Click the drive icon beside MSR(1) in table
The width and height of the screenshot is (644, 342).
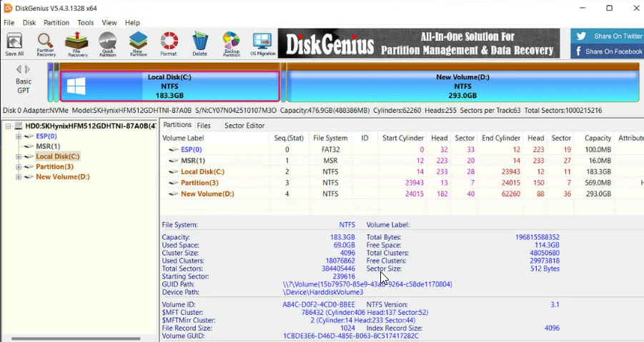[174, 161]
